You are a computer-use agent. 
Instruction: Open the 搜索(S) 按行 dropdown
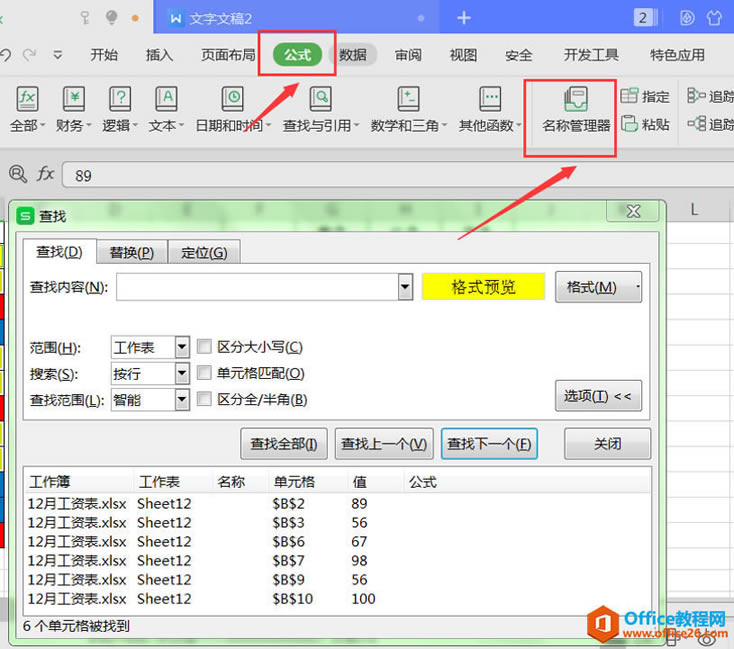(x=182, y=374)
